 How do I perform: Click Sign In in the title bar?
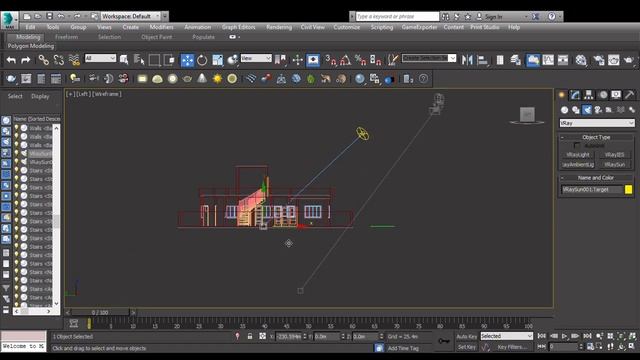tap(493, 17)
